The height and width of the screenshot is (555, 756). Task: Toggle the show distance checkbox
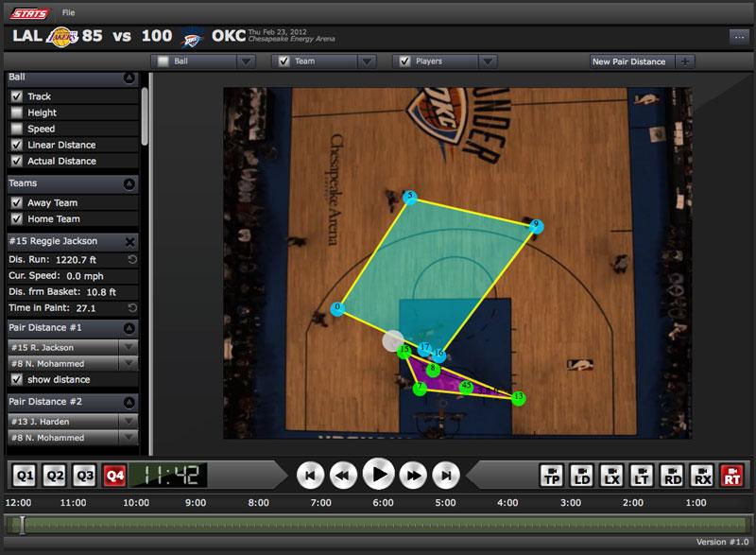[x=16, y=379]
